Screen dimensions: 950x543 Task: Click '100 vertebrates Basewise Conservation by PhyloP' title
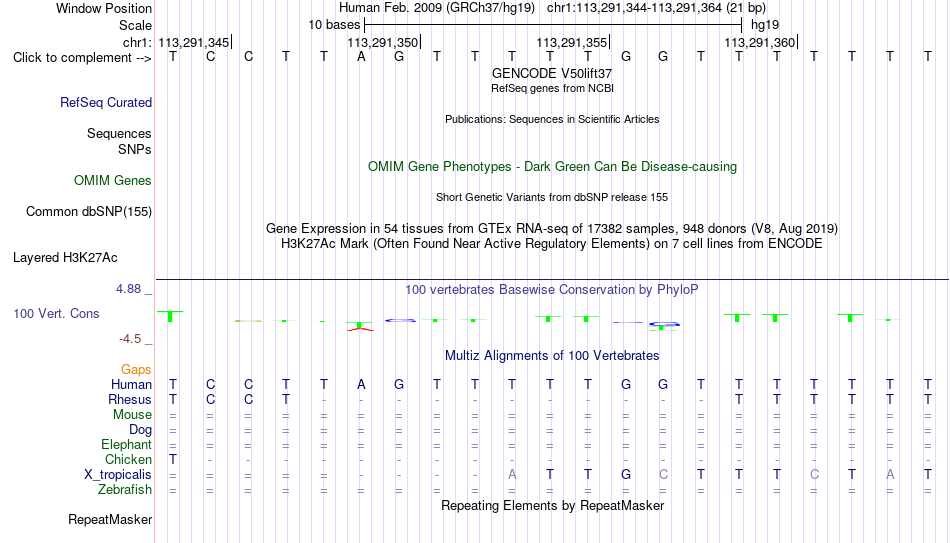[x=552, y=290]
